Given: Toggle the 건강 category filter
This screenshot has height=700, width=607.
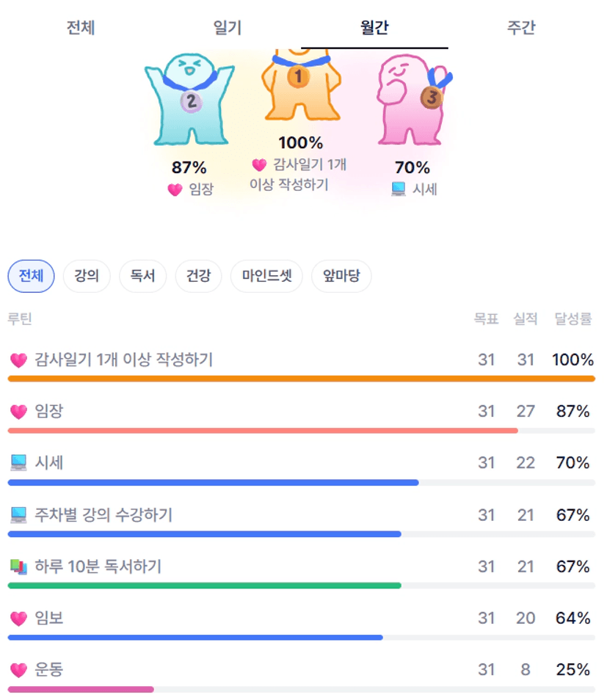Looking at the screenshot, I should click(198, 277).
